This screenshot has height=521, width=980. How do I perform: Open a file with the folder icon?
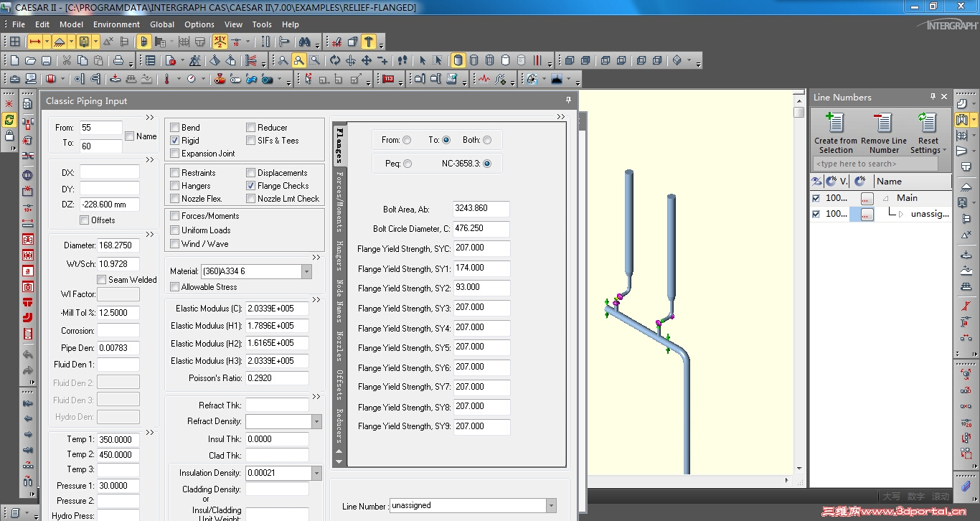pos(30,60)
